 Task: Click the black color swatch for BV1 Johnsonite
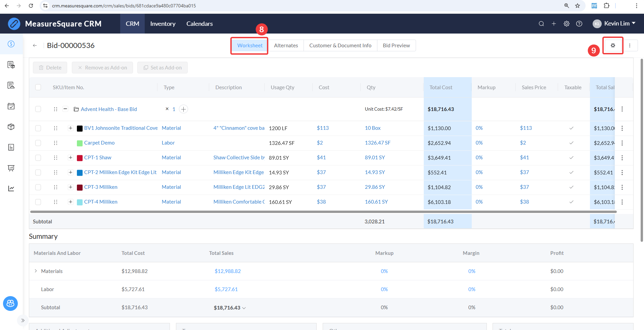pyautogui.click(x=80, y=128)
